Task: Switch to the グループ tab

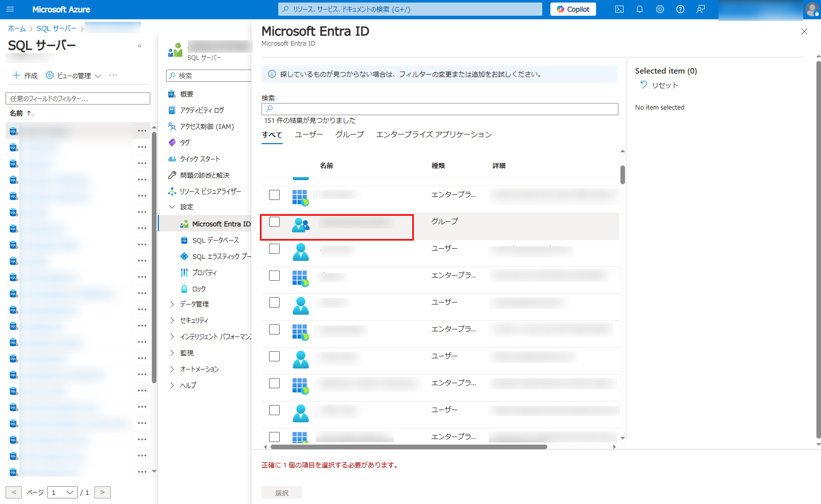Action: pyautogui.click(x=349, y=135)
